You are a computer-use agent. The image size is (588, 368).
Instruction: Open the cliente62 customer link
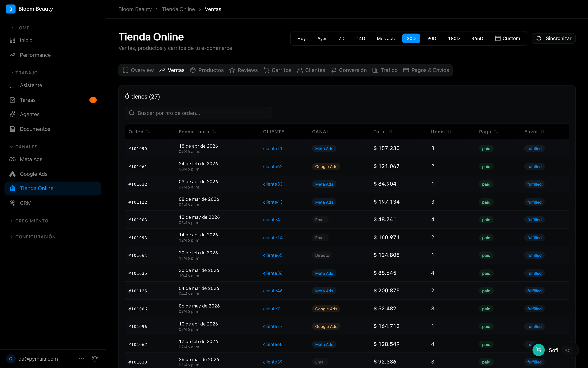273,166
